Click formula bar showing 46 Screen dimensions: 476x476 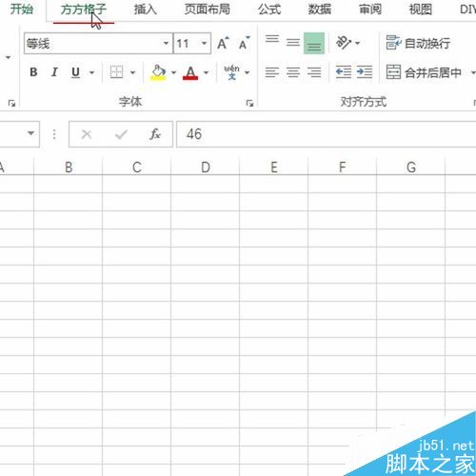327,134
